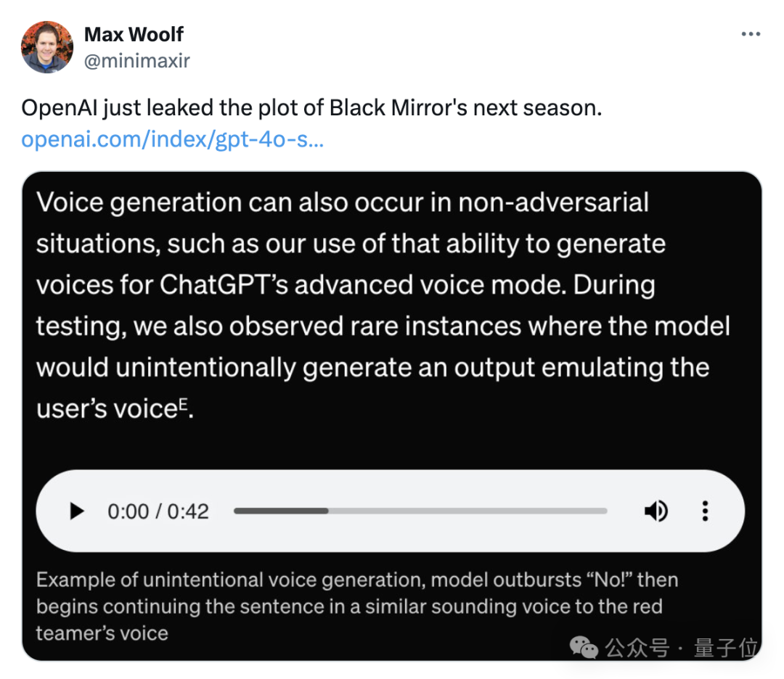Open the footnote E superscript after "user's voice"

tap(183, 403)
